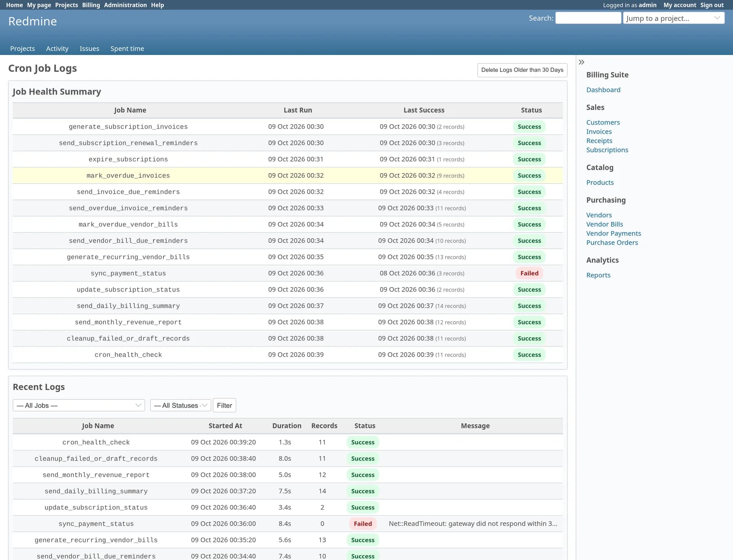Select mark_overdue_invoices in the highlighted summary row
Viewport: 733px width, 560px height.
click(128, 176)
